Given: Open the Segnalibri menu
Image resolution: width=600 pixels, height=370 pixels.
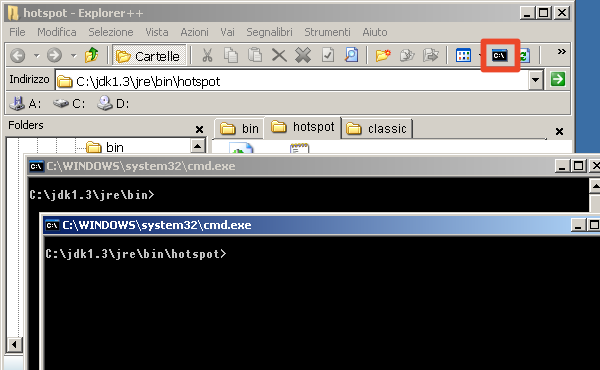Looking at the screenshot, I should [269, 32].
